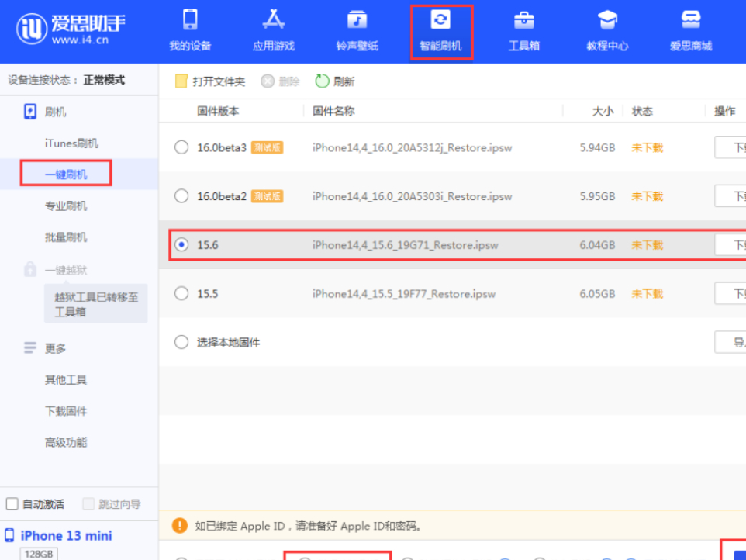Click the download button for 16.0beta2
746x560 pixels.
tap(730, 196)
